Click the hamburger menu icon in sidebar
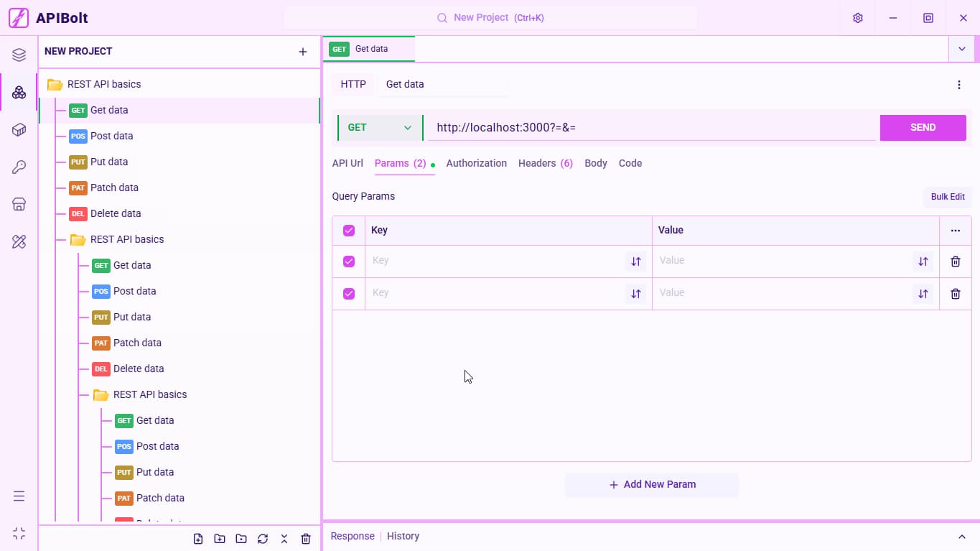The height and width of the screenshot is (551, 980). (19, 496)
